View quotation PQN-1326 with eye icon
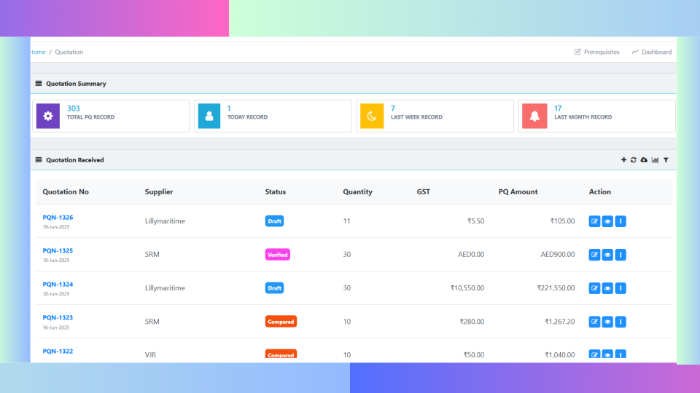Image resolution: width=700 pixels, height=393 pixels. pyautogui.click(x=607, y=221)
